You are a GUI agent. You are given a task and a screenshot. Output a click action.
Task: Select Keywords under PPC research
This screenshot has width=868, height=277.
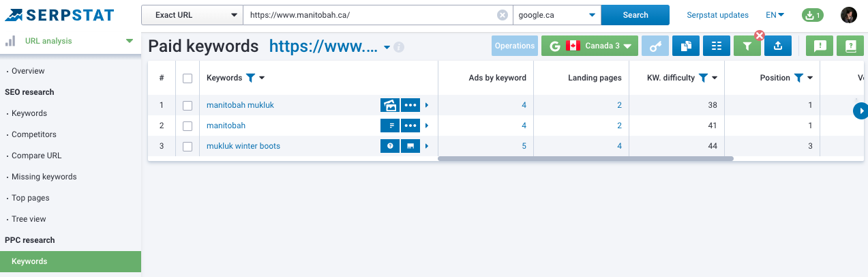click(70, 261)
